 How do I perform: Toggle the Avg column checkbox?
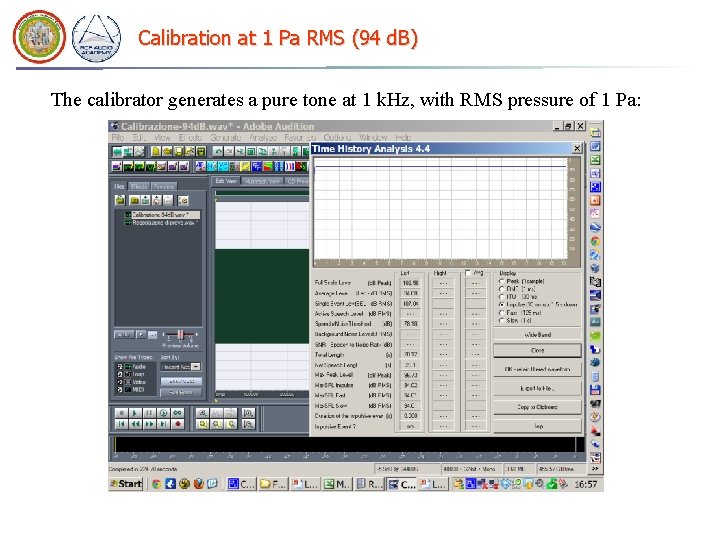(468, 273)
